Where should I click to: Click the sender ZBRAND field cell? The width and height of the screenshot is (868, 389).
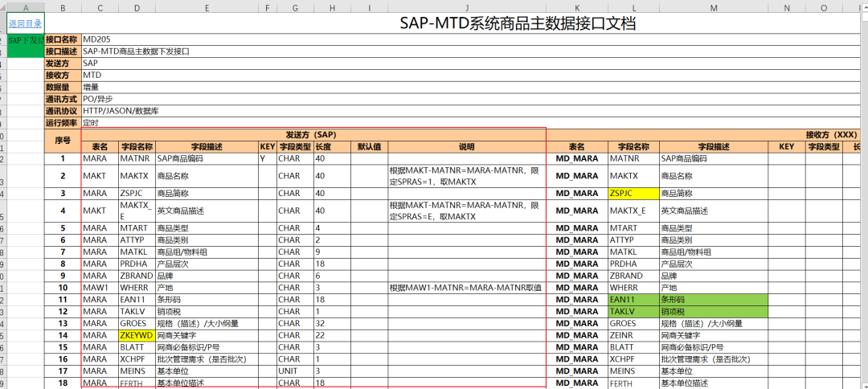point(137,276)
